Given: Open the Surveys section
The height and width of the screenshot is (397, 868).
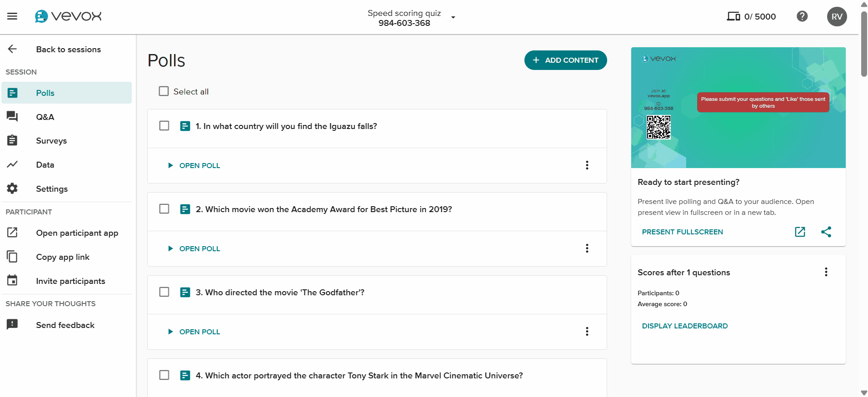Looking at the screenshot, I should [67, 141].
